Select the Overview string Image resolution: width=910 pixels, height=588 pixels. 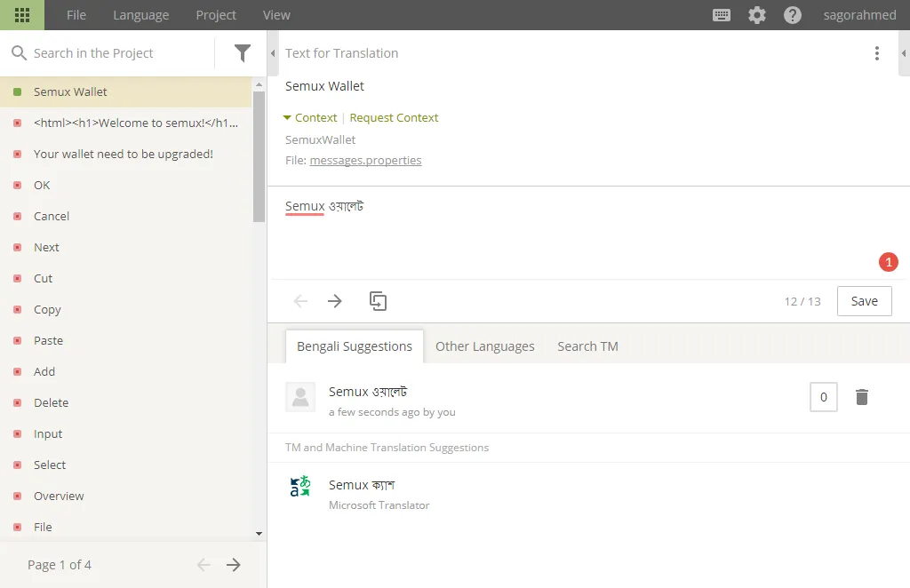[126, 496]
